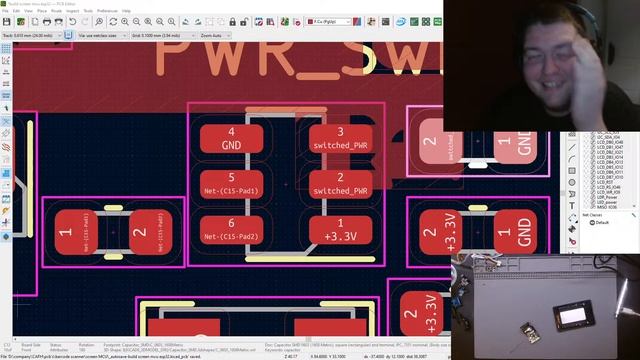Click Update PCB from Schematic icon

pyautogui.click(x=285, y=22)
